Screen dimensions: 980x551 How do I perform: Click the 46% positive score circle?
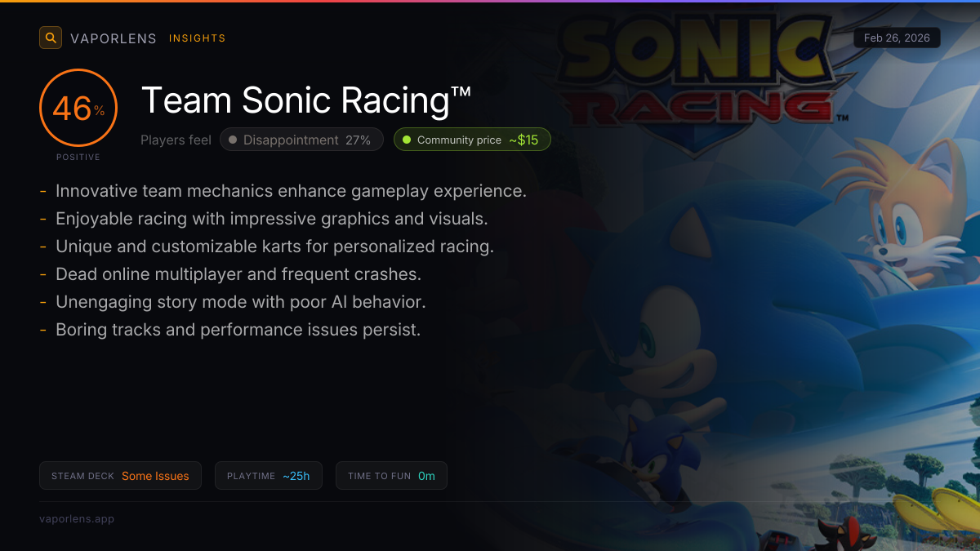(78, 109)
